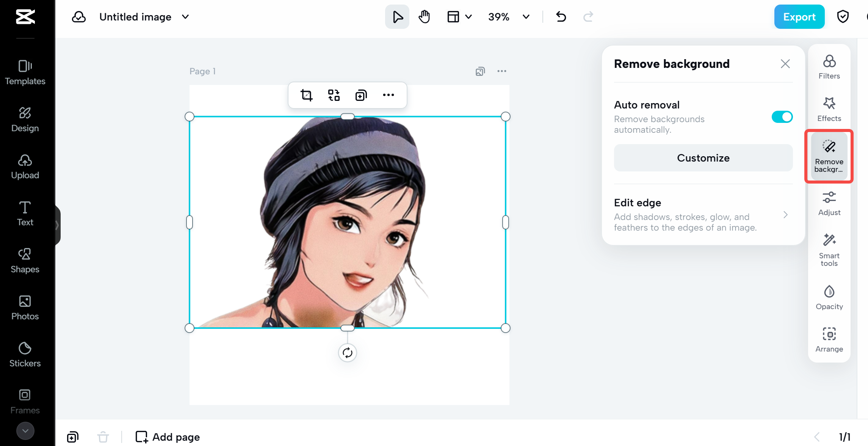
Task: Open the Smart tools panel
Action: [829, 250]
